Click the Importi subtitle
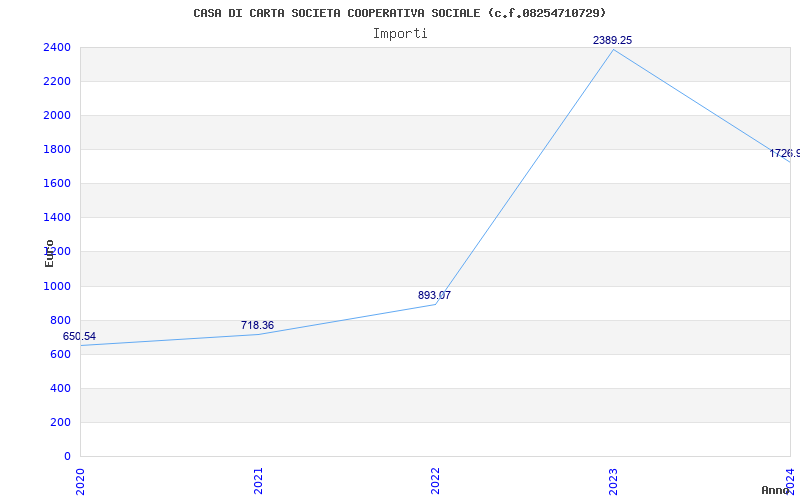 tap(400, 34)
